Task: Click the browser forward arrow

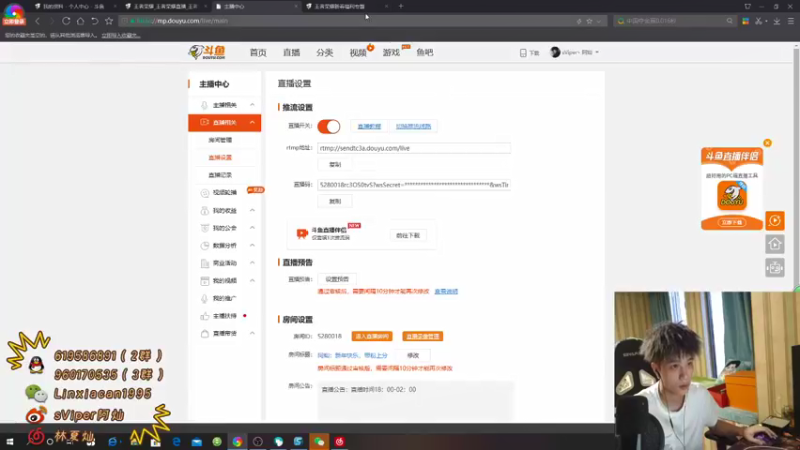Action: [x=52, y=21]
